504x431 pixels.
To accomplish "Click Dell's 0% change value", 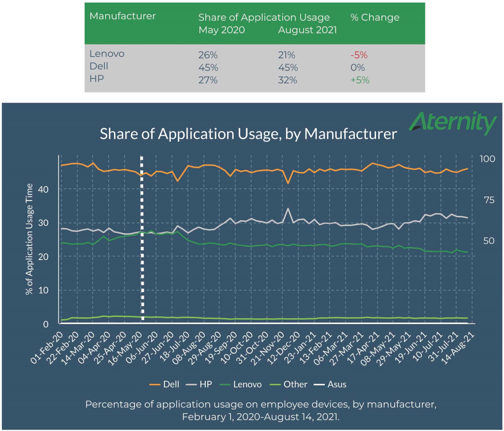I will click(x=357, y=67).
